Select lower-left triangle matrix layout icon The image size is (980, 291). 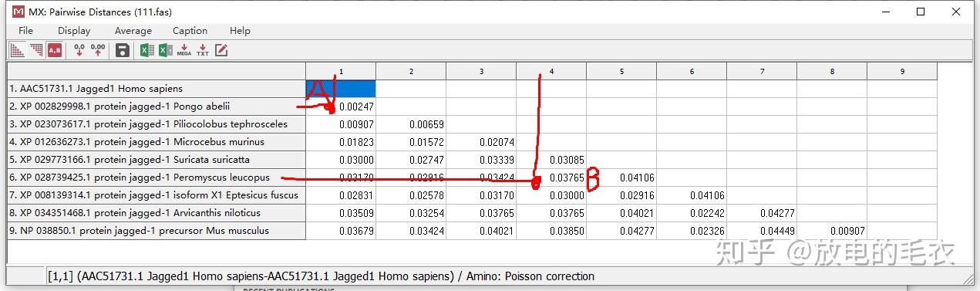(17, 50)
